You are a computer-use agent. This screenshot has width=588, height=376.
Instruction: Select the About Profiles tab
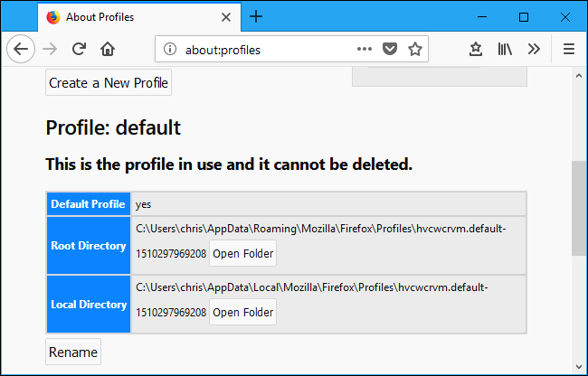click(127, 16)
